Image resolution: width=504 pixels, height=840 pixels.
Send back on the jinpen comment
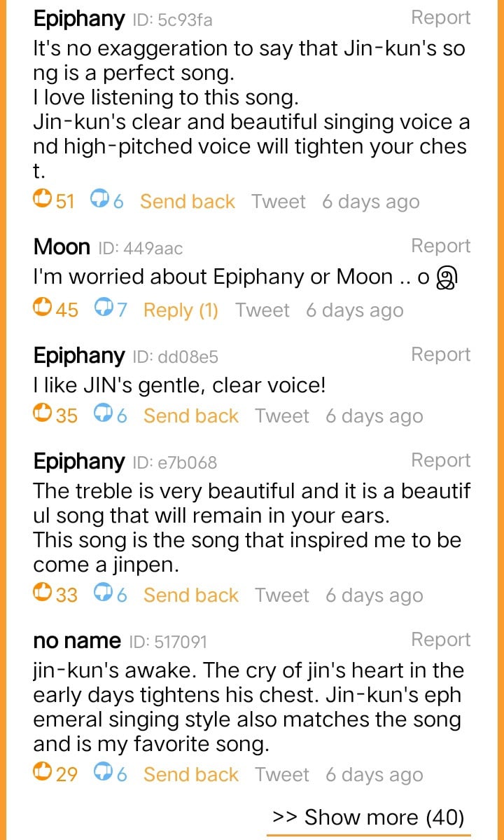[x=191, y=595]
